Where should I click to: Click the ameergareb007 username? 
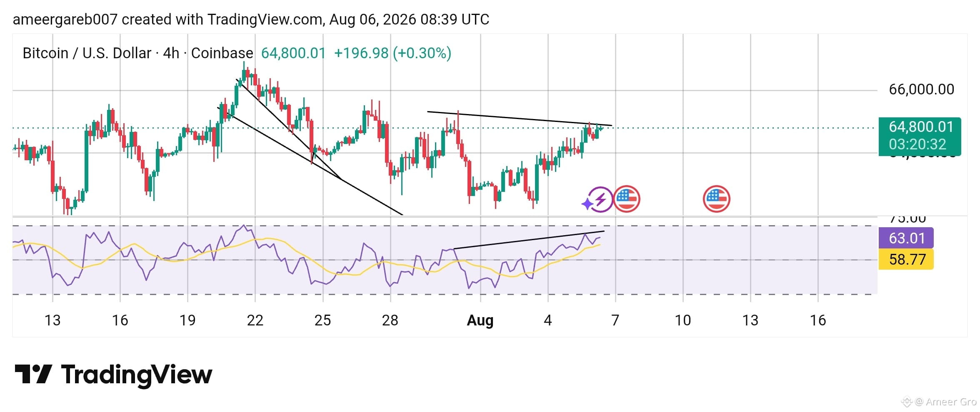(65, 20)
